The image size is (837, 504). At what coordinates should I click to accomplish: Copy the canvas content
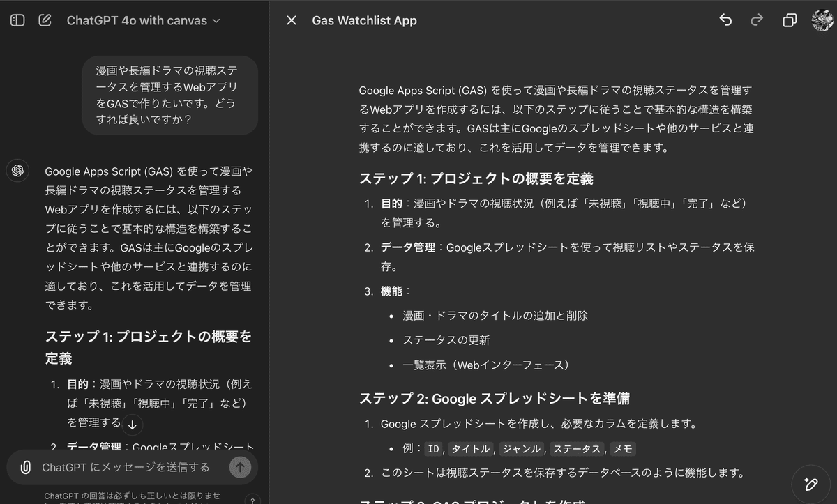coord(790,20)
